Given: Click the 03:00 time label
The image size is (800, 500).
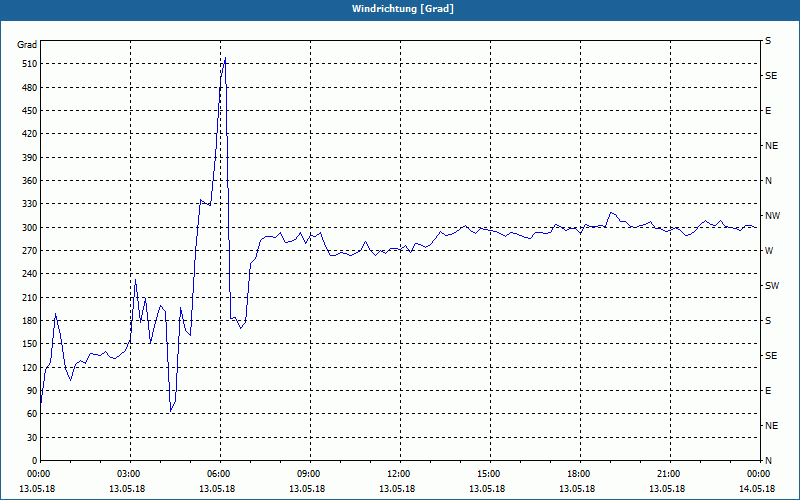Looking at the screenshot, I should tap(127, 474).
